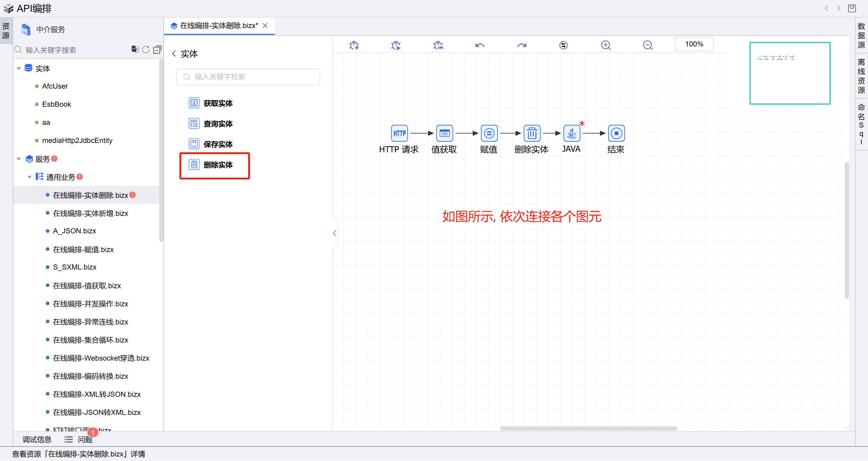
Task: Click the zoom in magnifier icon
Action: coord(605,45)
